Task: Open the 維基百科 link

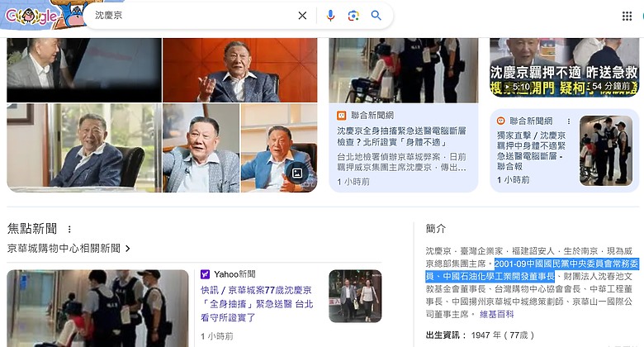Action: [496, 315]
